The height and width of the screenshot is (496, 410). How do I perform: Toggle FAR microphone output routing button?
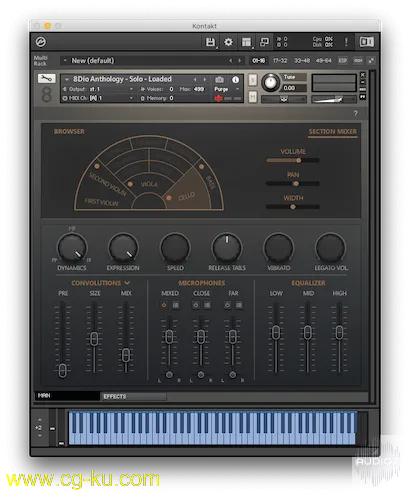tap(239, 305)
